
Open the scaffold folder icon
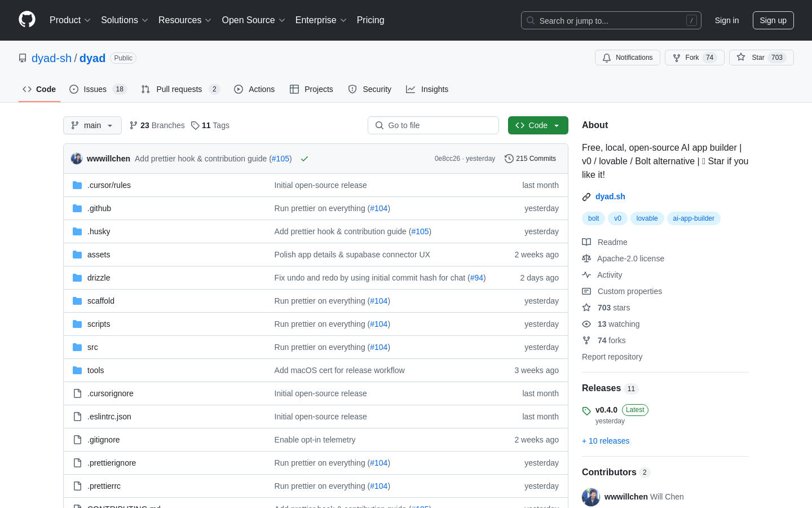(77, 301)
